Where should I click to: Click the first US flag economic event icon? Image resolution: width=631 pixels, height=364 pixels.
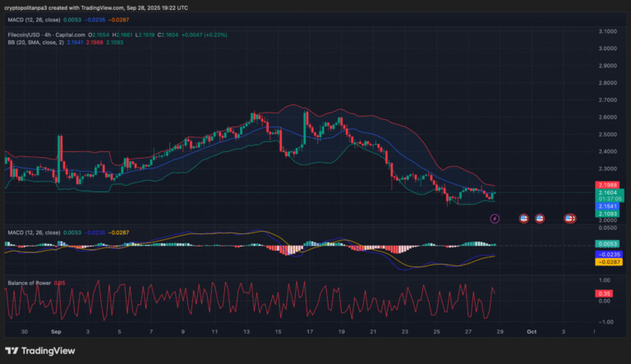[x=524, y=218]
